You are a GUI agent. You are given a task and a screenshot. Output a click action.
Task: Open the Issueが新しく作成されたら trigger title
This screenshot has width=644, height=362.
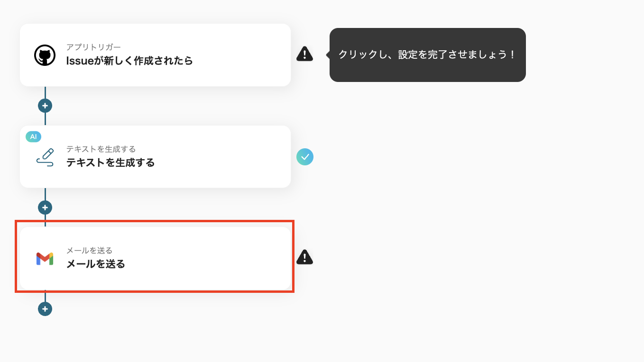(x=129, y=61)
